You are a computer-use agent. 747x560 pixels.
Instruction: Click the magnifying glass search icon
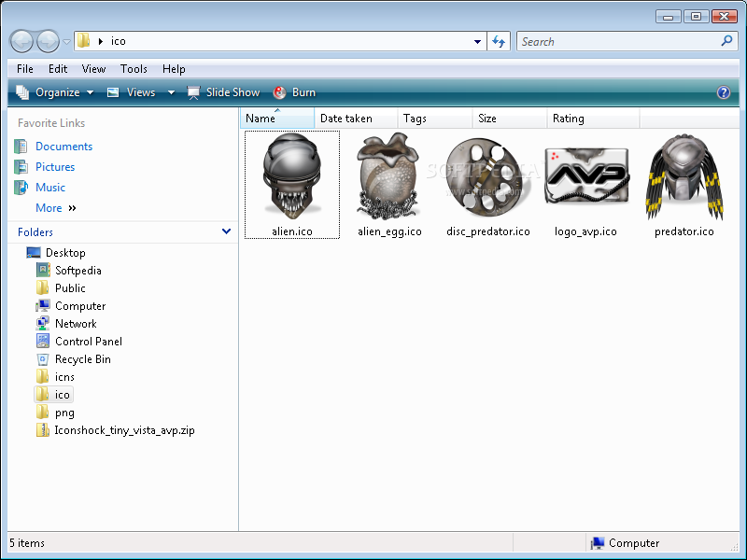[x=726, y=41]
